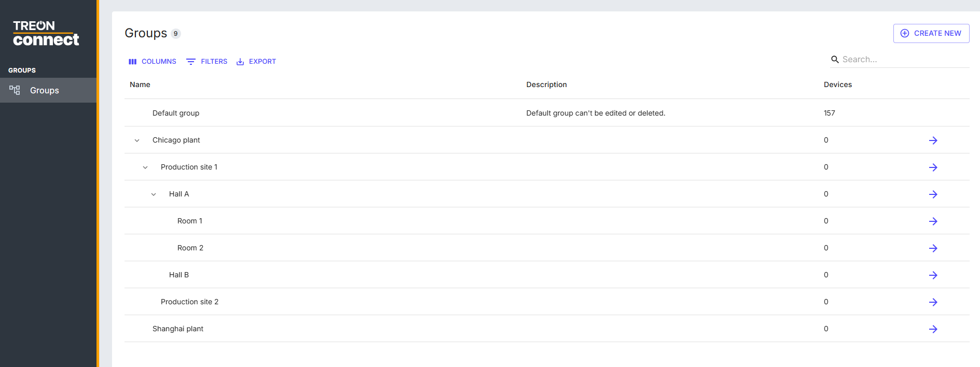
Task: Open Chicago plant group via arrow icon
Action: pyautogui.click(x=933, y=140)
